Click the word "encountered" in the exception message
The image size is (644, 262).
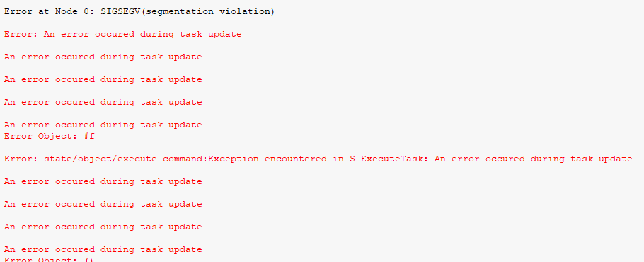pyautogui.click(x=296, y=159)
